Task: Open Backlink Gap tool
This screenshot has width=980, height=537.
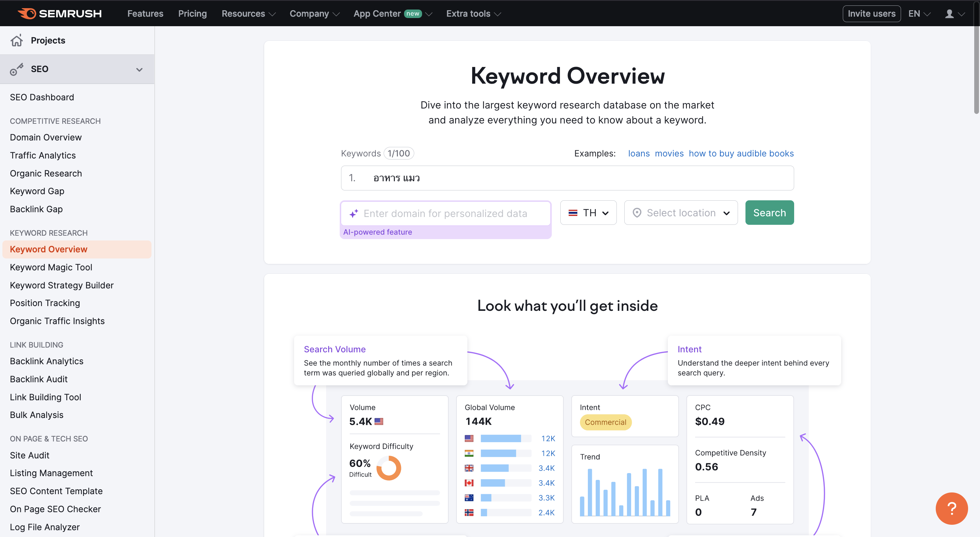Action: 36,209
